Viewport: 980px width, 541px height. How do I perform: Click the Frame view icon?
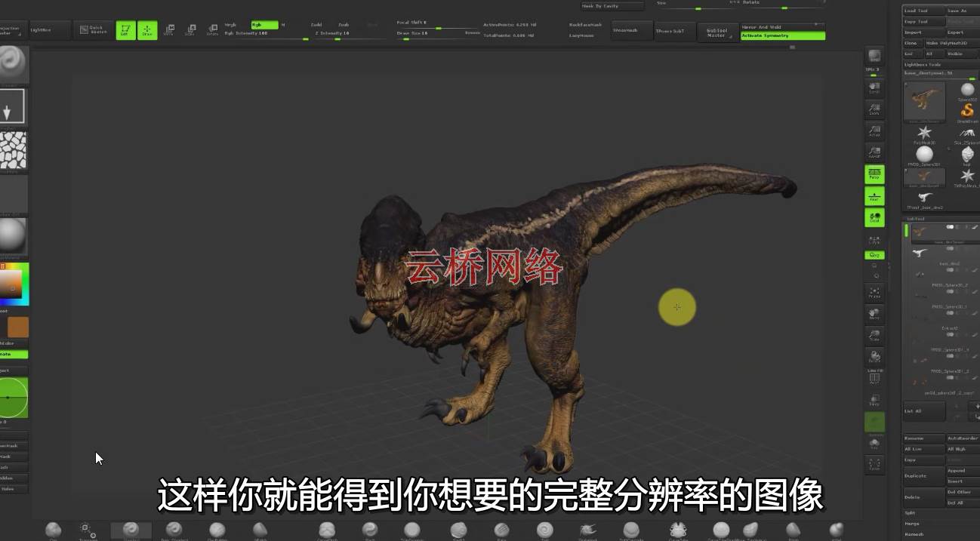point(874,294)
